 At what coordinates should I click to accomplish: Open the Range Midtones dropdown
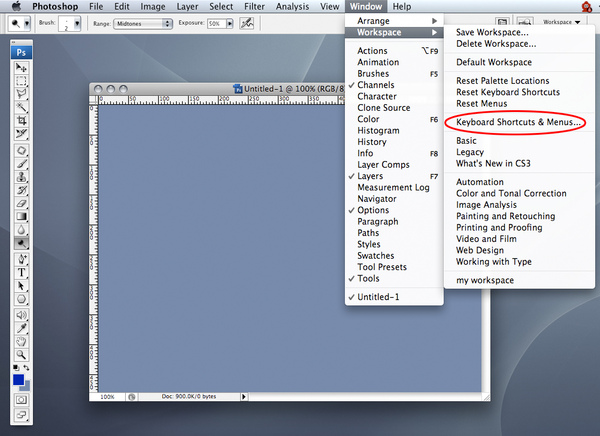143,24
